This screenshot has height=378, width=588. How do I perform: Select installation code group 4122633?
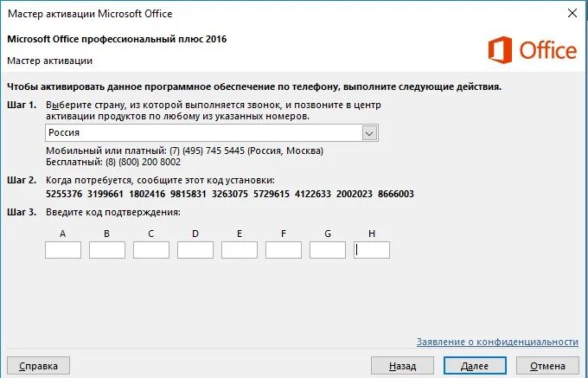313,194
